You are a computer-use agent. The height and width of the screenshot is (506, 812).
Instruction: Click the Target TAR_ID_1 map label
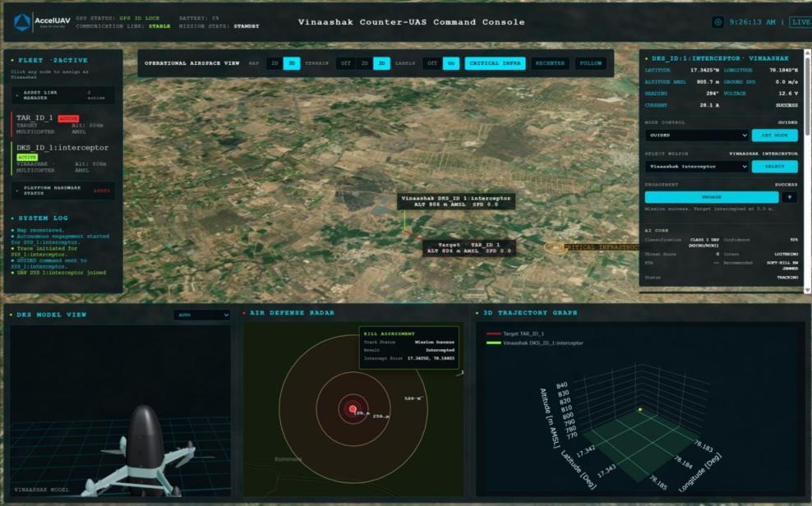point(468,248)
